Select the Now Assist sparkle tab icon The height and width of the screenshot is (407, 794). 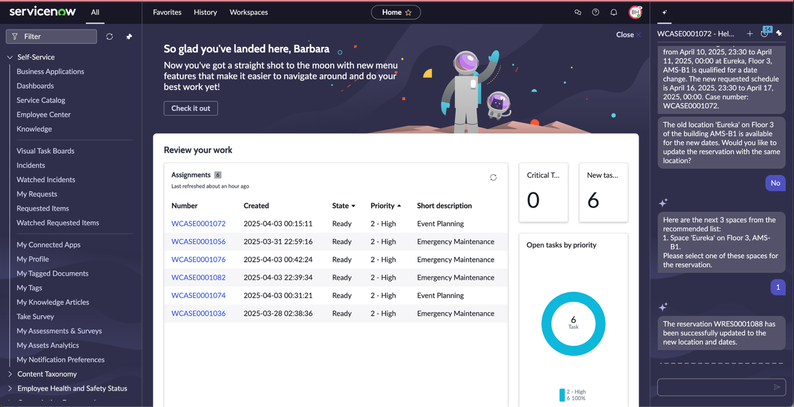coord(664,12)
